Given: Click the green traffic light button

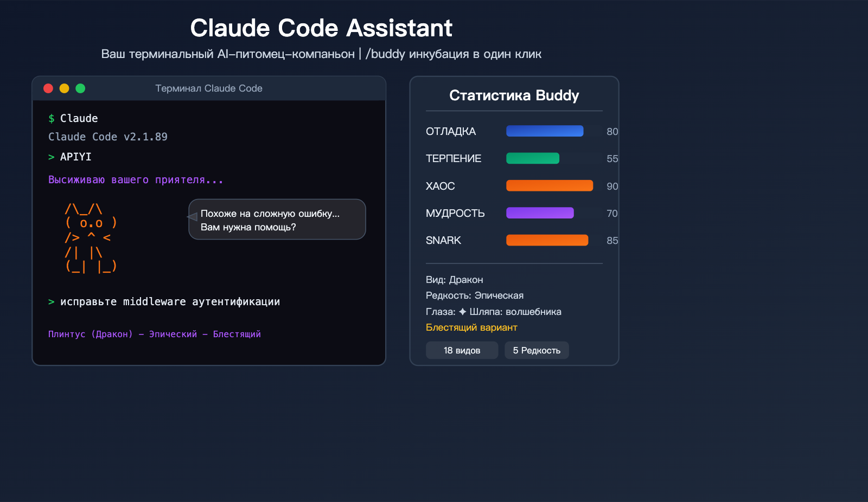Looking at the screenshot, I should click(x=80, y=88).
